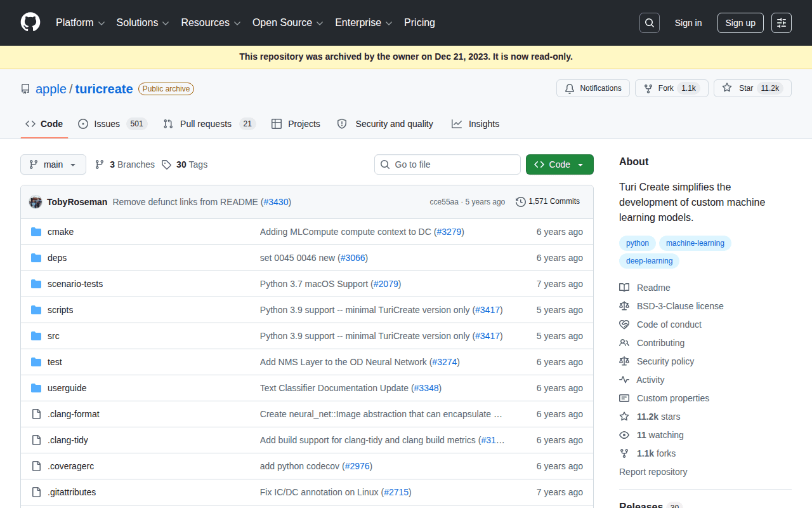Click the src folder icon
This screenshot has height=508, width=812.
(36, 336)
